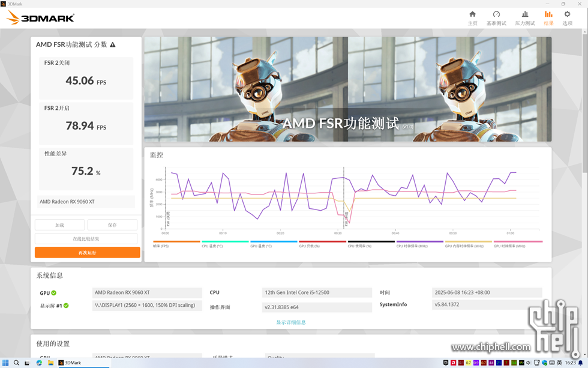Open the 基准测试 benchmarks gauge icon

496,14
